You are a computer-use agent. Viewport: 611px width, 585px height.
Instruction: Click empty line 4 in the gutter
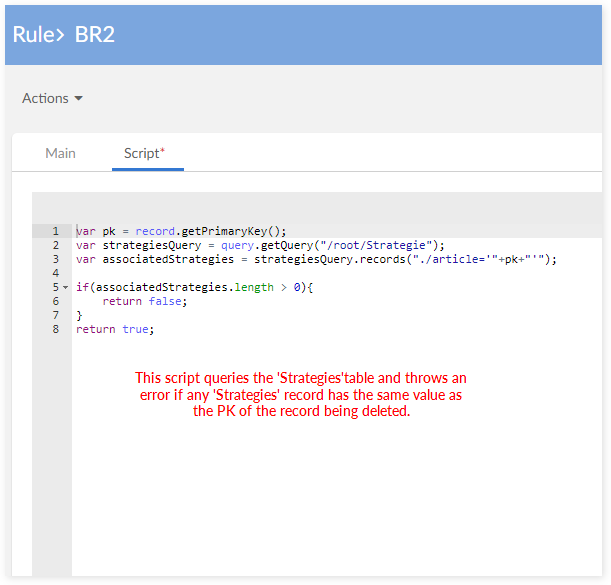(56, 273)
